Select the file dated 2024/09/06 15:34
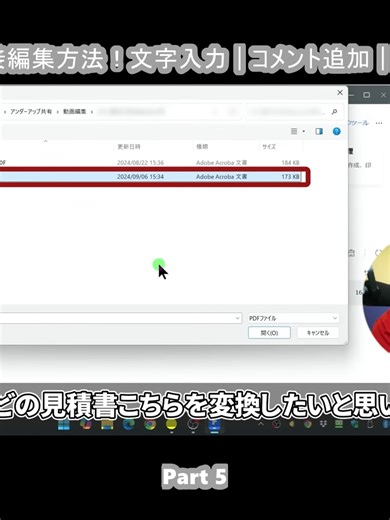This screenshot has height=520, width=390. [150, 177]
